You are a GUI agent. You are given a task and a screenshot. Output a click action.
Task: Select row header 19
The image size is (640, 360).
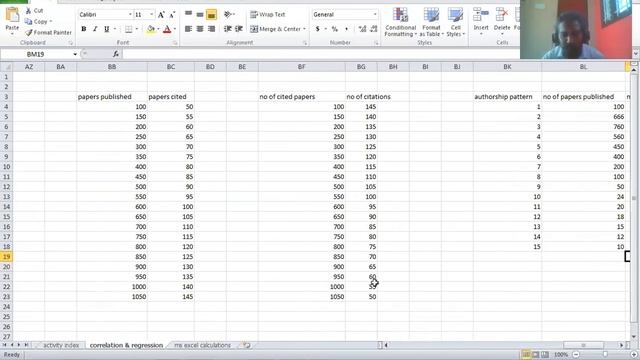click(x=7, y=257)
